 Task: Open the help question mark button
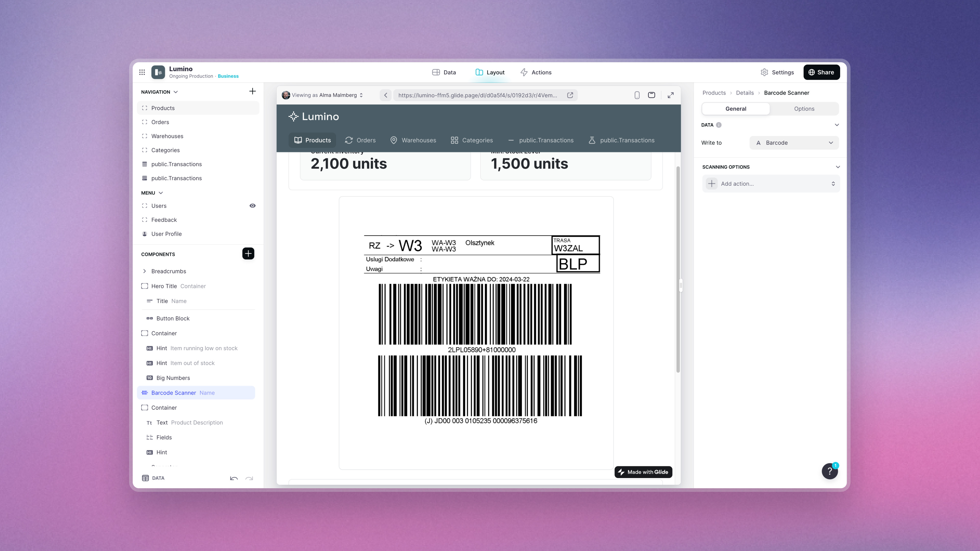830,471
